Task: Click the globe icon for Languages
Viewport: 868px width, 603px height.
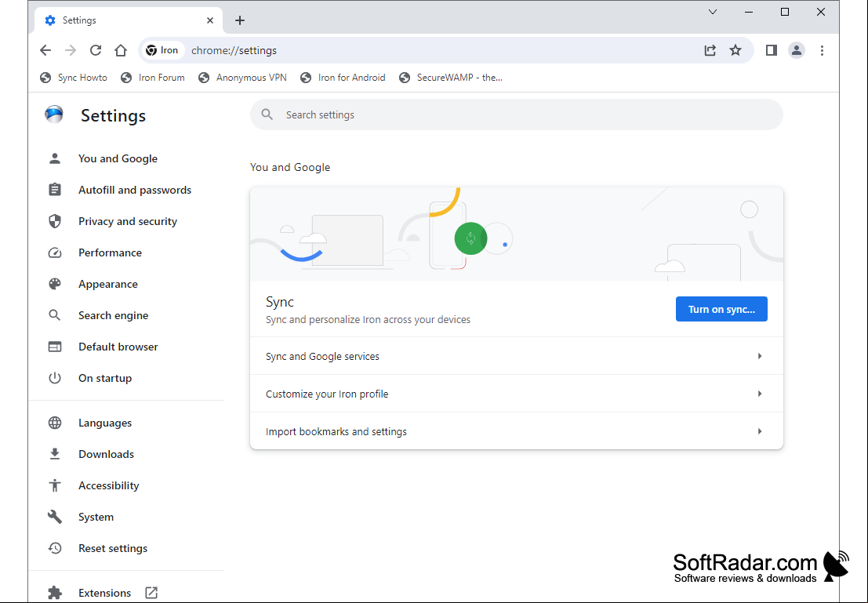Action: [55, 423]
